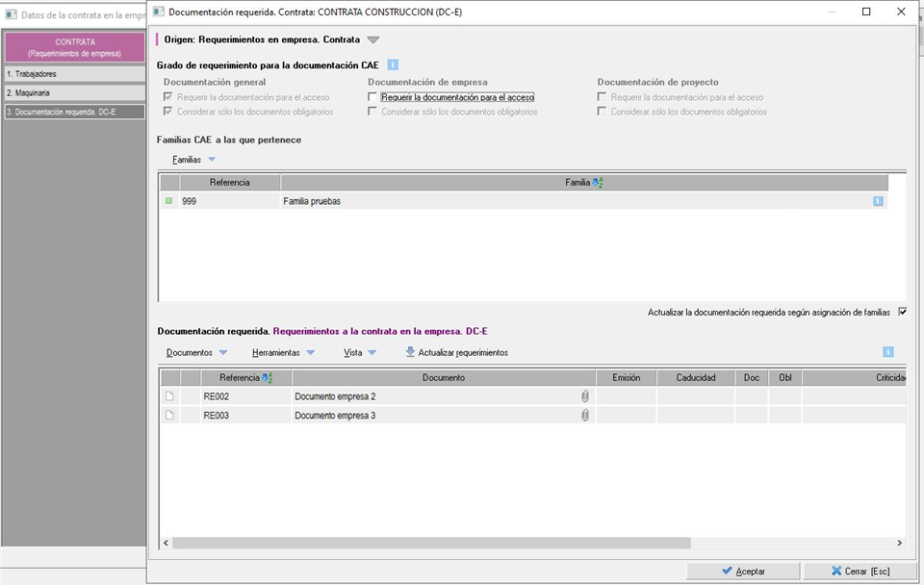The image size is (924, 585).
Task: Click info icon on Familia pruebas row
Action: tap(878, 201)
